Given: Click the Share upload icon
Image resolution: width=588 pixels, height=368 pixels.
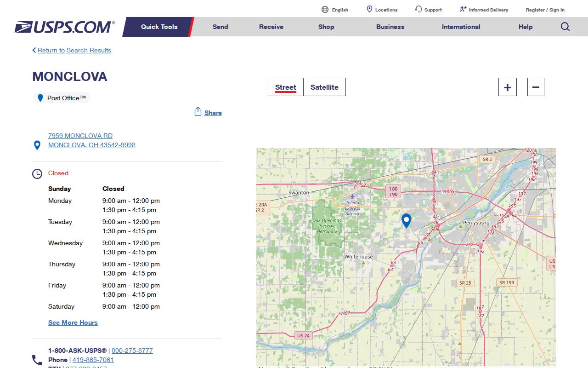Looking at the screenshot, I should coord(198,112).
